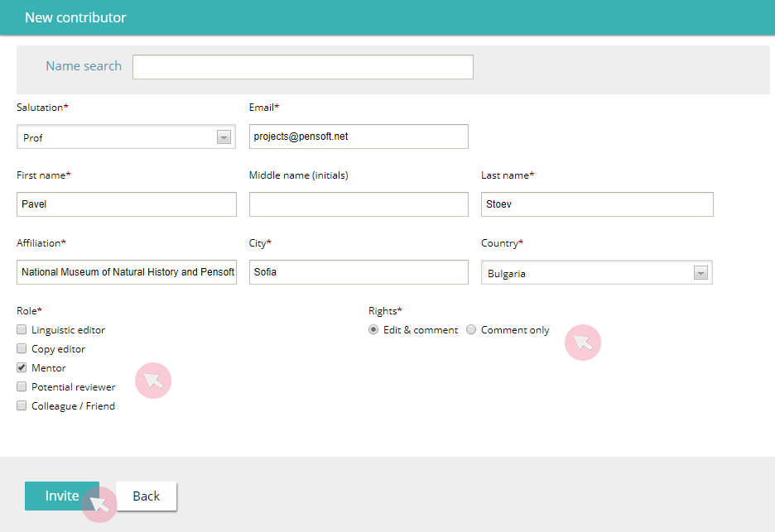
Task: Click the First name field containing Pavel
Action: coord(127,204)
